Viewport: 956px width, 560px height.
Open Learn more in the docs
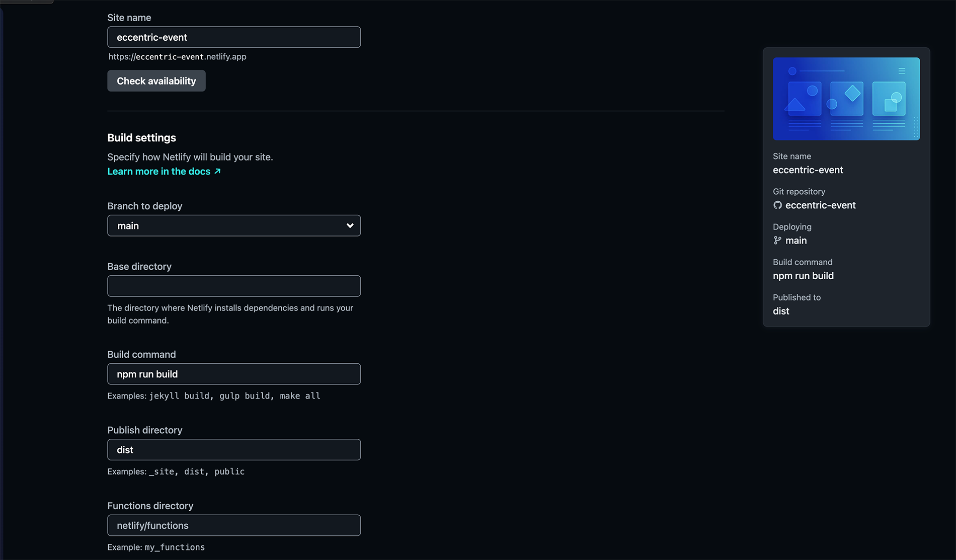pyautogui.click(x=158, y=172)
